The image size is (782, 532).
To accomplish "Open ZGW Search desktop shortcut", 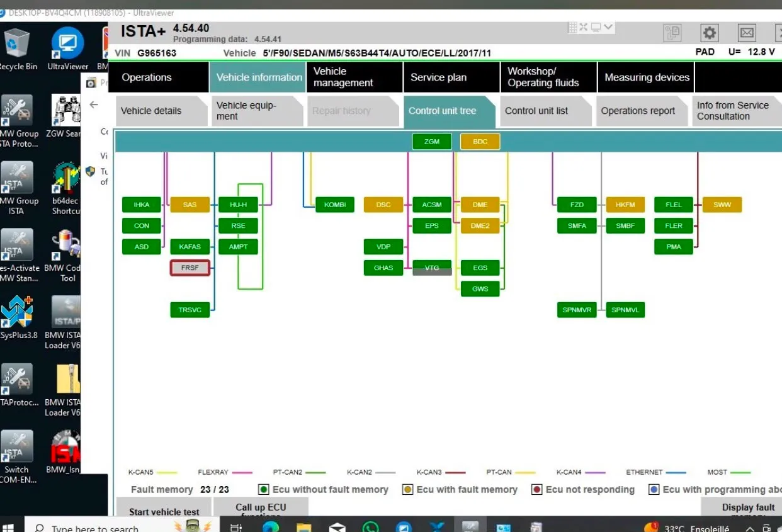I will 65,116.
